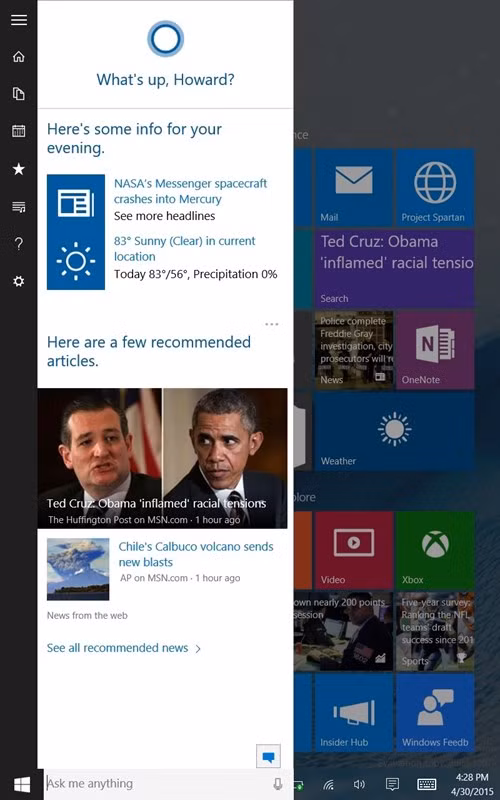Screen dimensions: 500x800
Task: Click See more headlines
Action: tap(164, 216)
